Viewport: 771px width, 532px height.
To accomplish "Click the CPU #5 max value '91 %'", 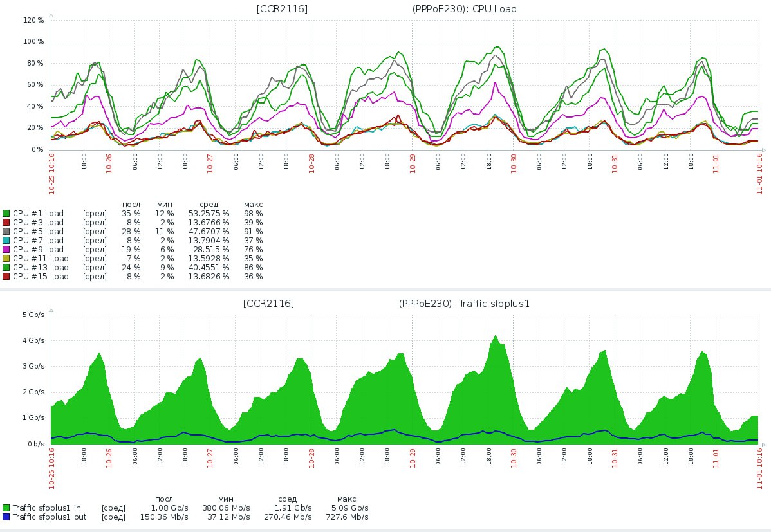I will [x=253, y=231].
